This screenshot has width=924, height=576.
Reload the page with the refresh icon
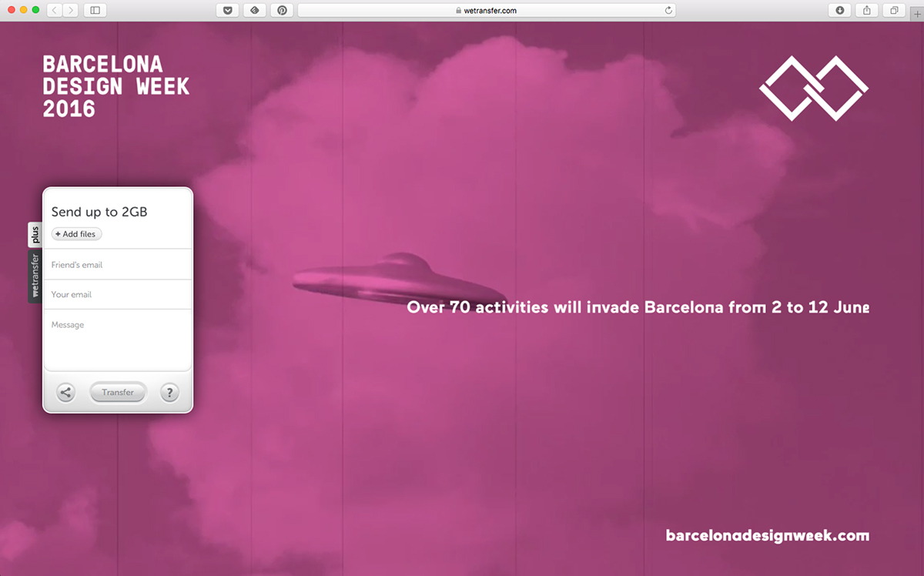click(x=668, y=10)
